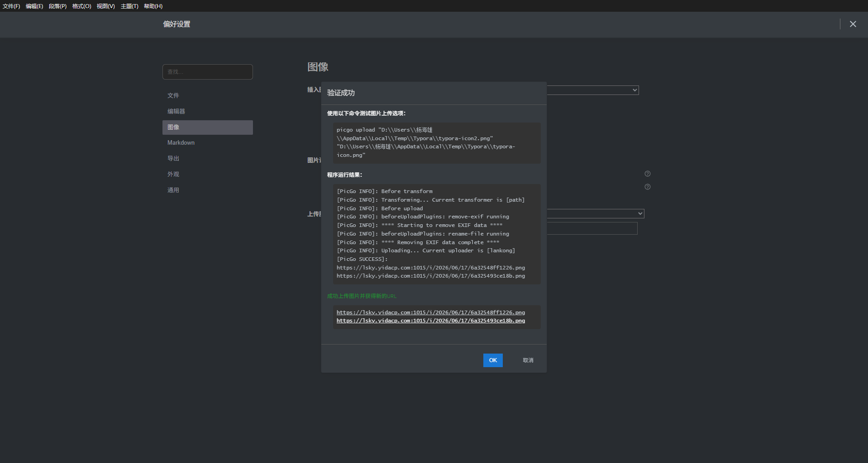Image resolution: width=868 pixels, height=463 pixels.
Task: Open the first uploaded URL ending 6a32548ff1226.png
Action: [431, 312]
